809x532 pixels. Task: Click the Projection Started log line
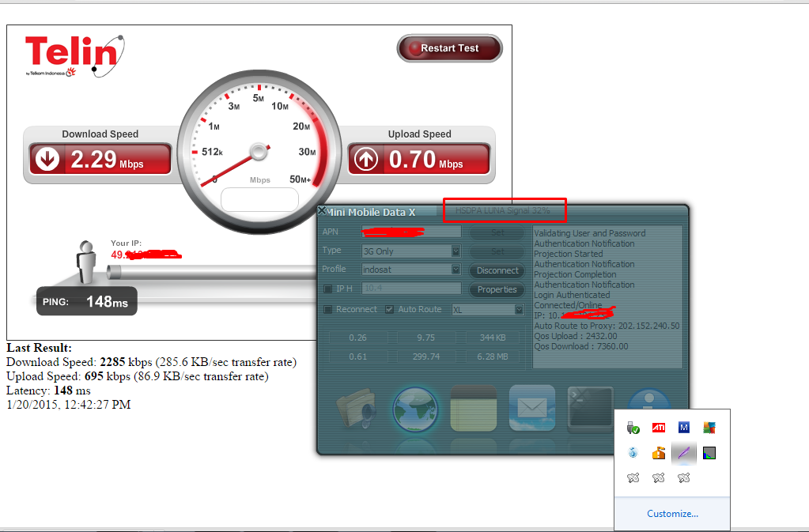[x=568, y=255]
